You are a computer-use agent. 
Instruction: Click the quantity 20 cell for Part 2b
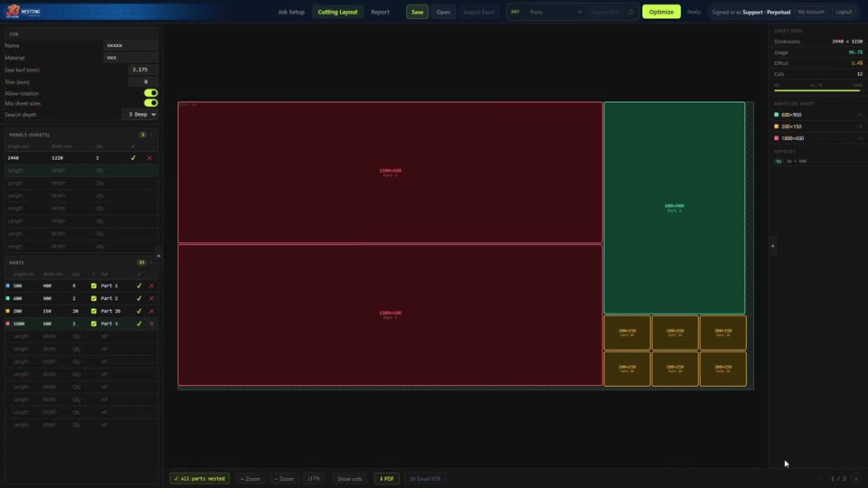pyautogui.click(x=75, y=312)
